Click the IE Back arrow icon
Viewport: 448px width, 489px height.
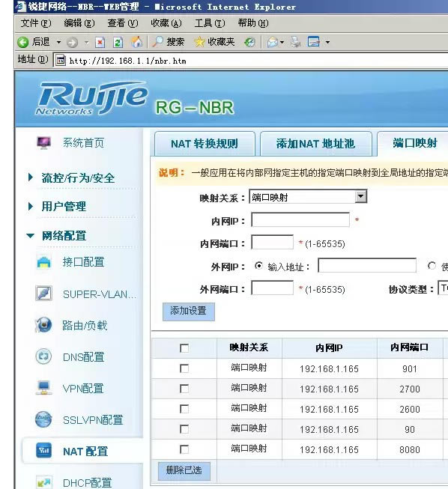click(23, 42)
